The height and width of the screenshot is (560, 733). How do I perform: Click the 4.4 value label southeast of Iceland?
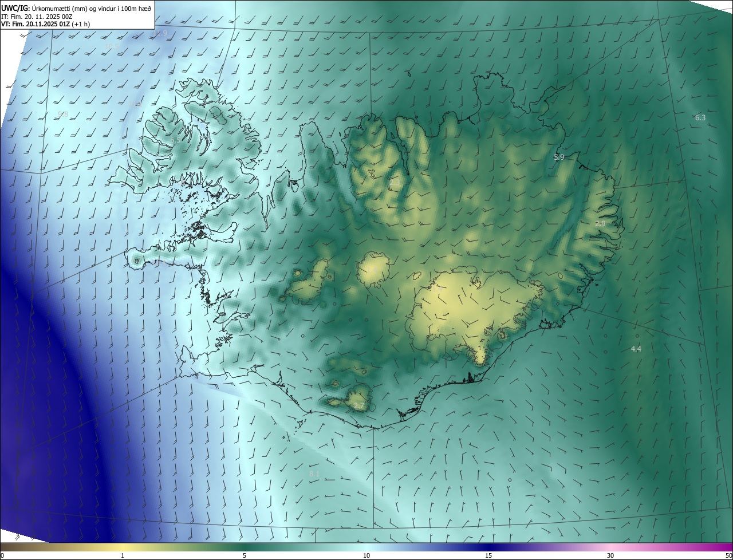tap(636, 349)
